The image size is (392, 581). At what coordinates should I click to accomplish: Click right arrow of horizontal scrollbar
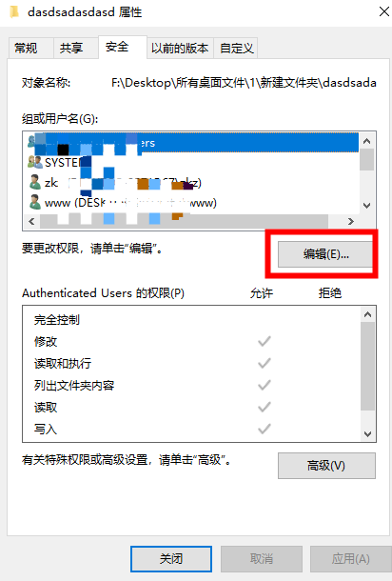click(x=350, y=222)
